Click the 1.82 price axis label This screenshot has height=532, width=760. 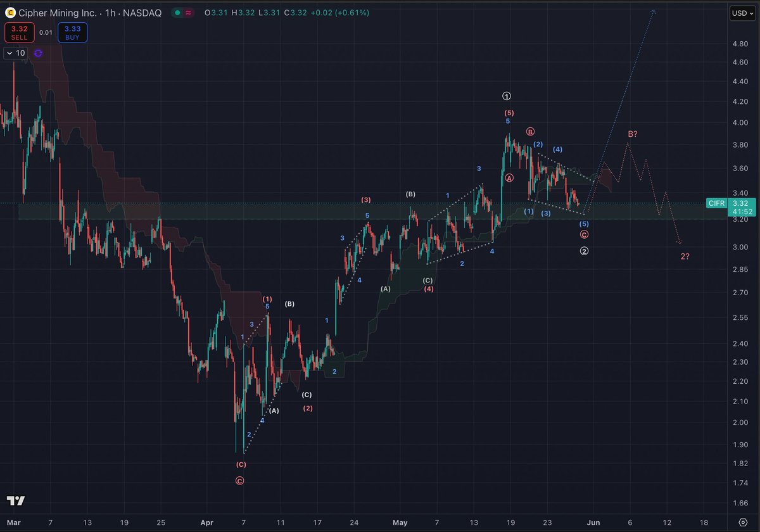[741, 464]
